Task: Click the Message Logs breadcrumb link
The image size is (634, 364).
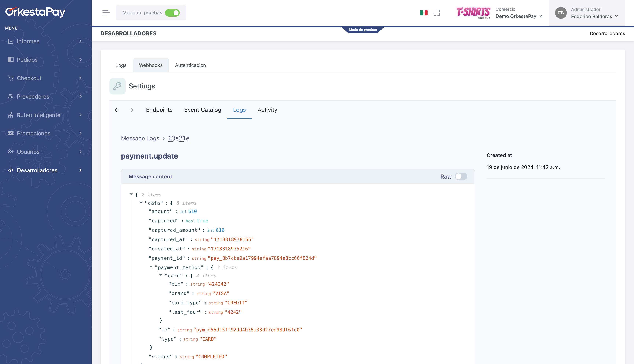Action: pos(140,138)
